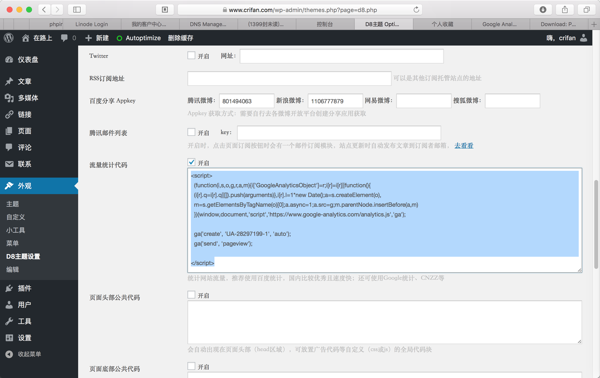Open Autoptimize in the admin bar
The height and width of the screenshot is (378, 600).
139,38
